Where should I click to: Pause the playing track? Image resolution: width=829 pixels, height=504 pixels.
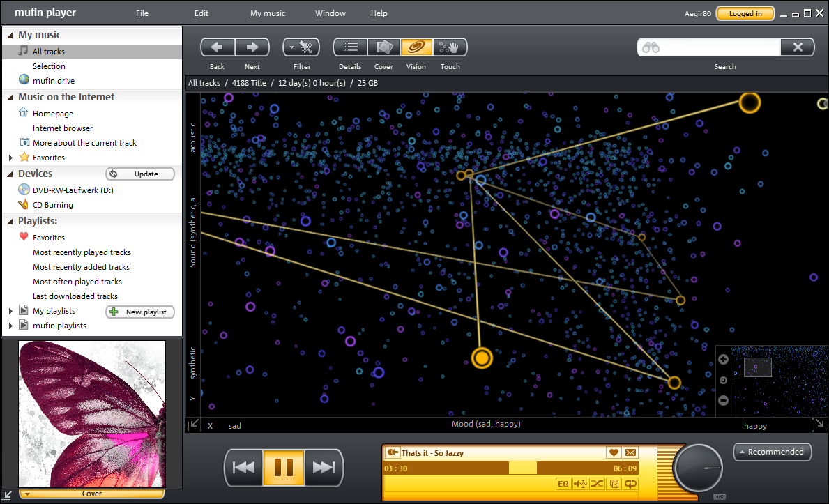coord(284,468)
